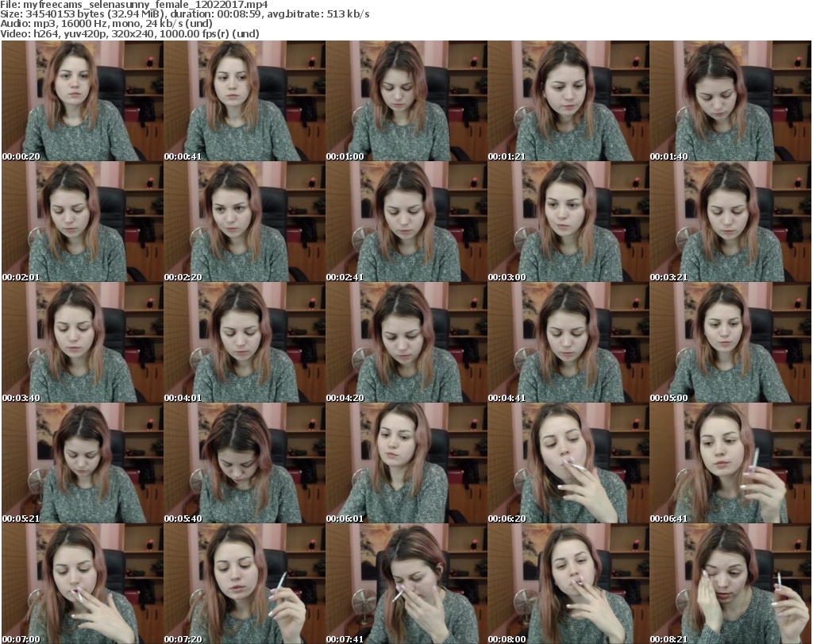
Task: Select the thumbnail stamped 00:01:40
Action: (730, 101)
